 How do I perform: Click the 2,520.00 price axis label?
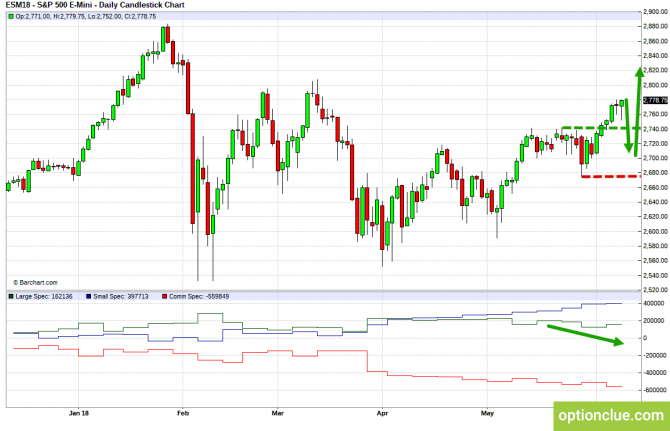(655, 290)
